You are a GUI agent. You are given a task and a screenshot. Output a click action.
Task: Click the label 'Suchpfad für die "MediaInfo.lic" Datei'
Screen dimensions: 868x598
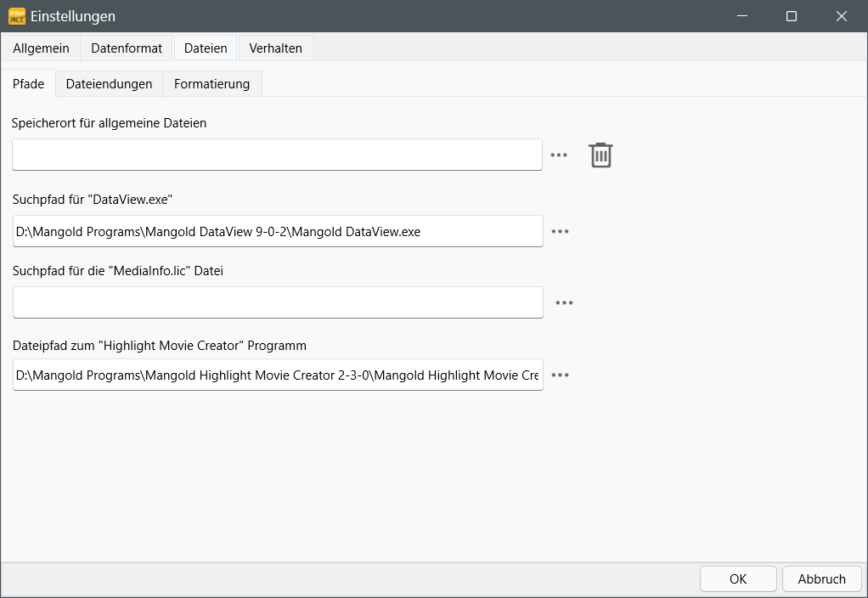coord(118,271)
